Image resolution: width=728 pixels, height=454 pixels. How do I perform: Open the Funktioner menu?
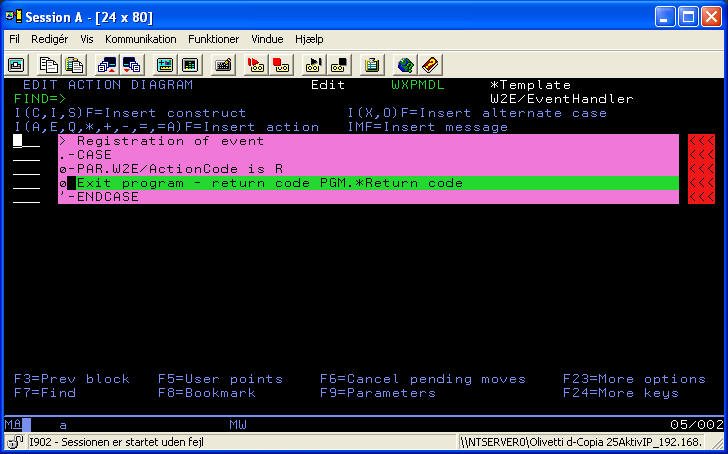(213, 39)
